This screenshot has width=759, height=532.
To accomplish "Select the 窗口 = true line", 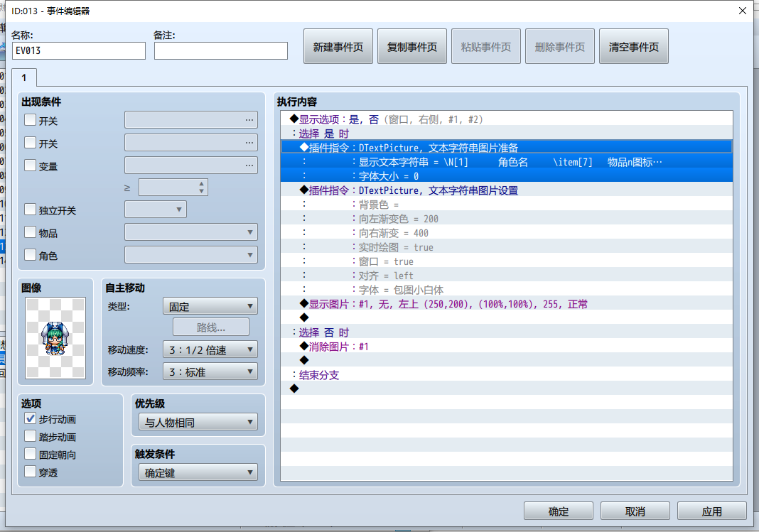I will click(x=507, y=261).
